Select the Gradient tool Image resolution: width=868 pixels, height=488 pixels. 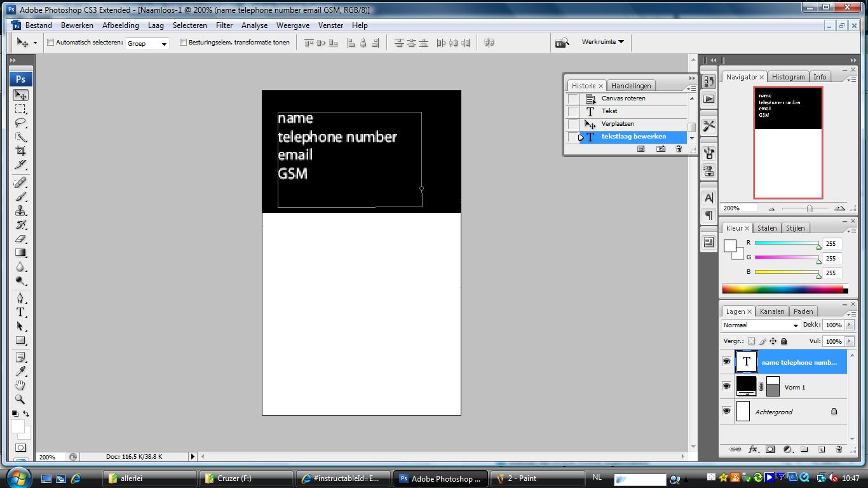coord(20,254)
